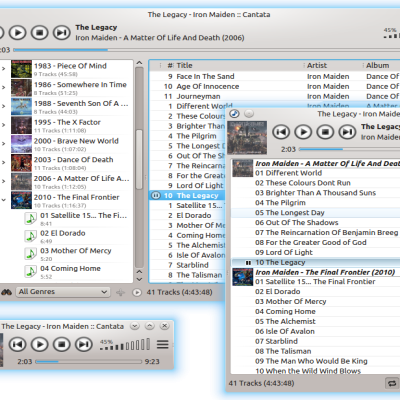Open hamburger menu in mini player
Viewport: 400px width, 400px height.
pyautogui.click(x=163, y=344)
